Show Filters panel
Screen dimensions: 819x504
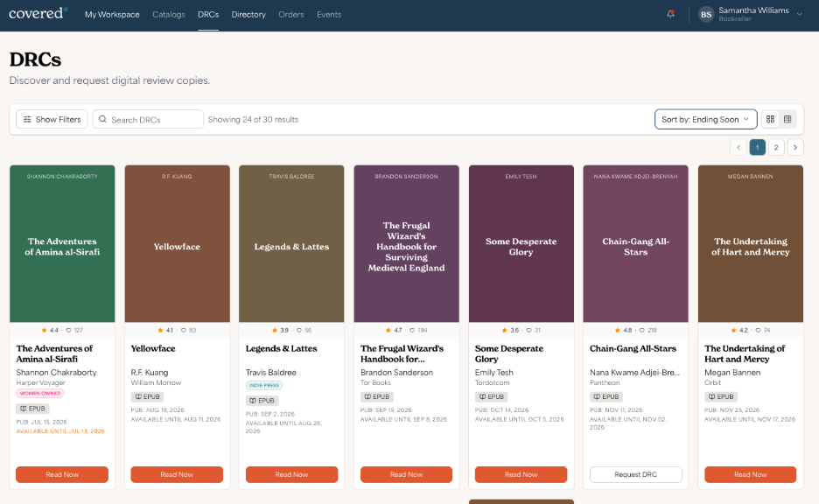52,119
